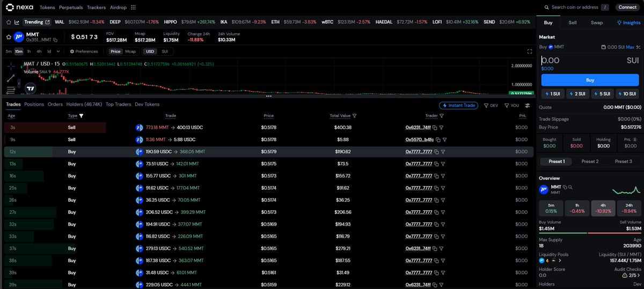Viewport: 644px width, 289px height.
Task: Star the trending ticker watchlist icon
Action: [8, 22]
